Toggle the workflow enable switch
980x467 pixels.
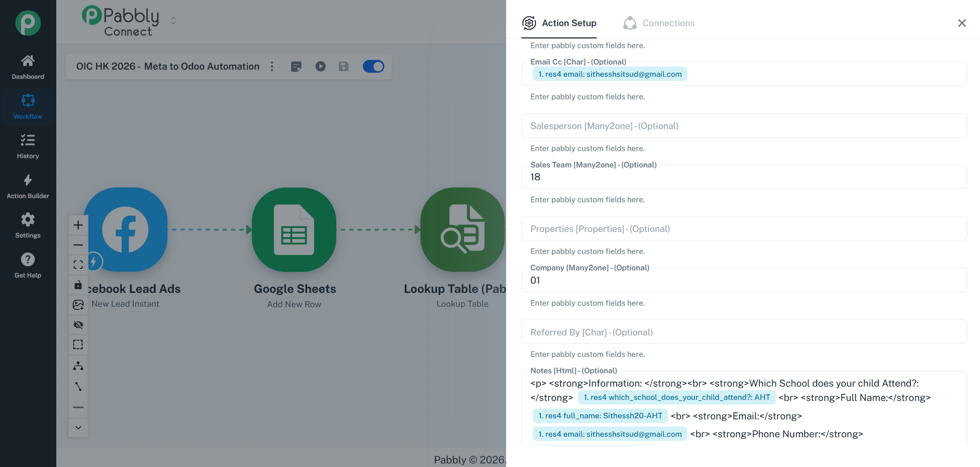[x=374, y=67]
